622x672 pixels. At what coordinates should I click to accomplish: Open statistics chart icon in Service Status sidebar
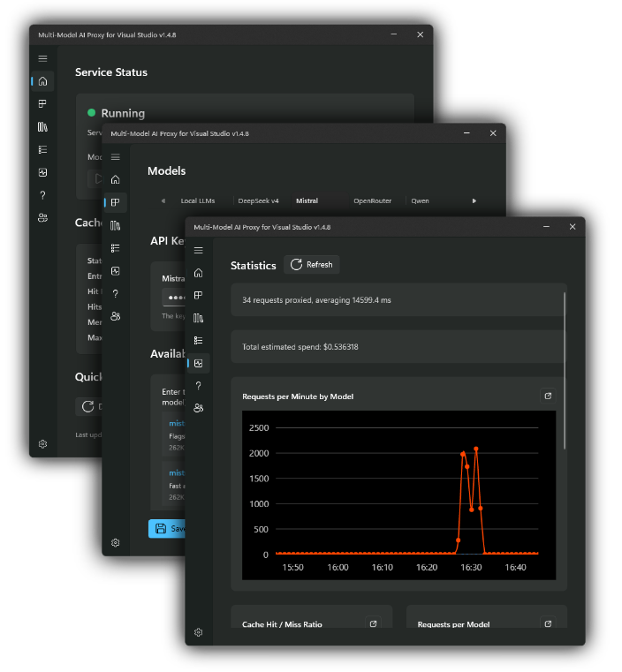pos(43,172)
